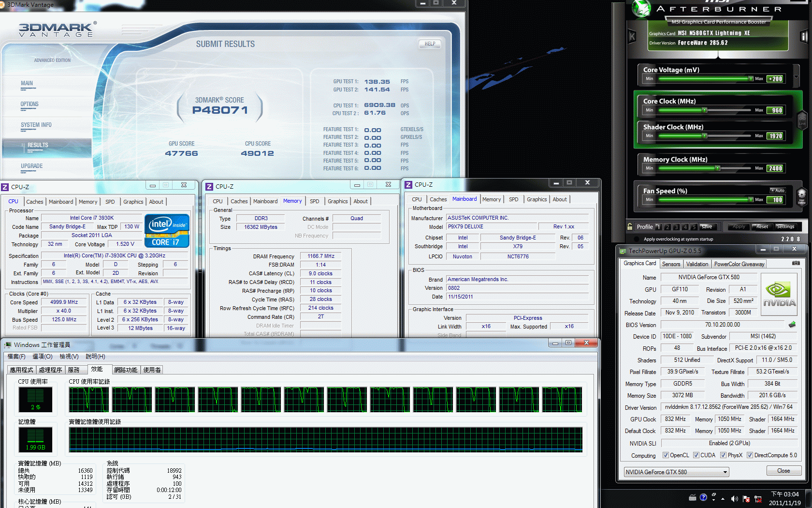
Task: Open Kombustor via Afterburner K side button
Action: tap(632, 36)
